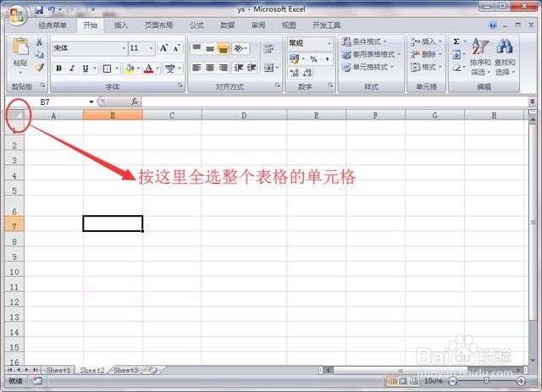Toggle bottom vertical alignment
Screen dimensions: 542x392
[x=224, y=48]
